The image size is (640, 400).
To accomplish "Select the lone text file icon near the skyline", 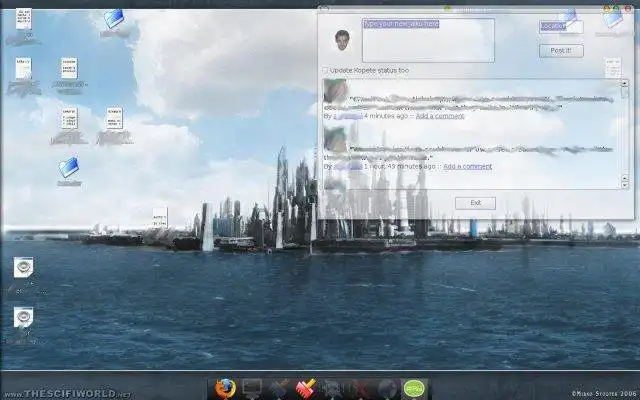I will click(x=160, y=217).
